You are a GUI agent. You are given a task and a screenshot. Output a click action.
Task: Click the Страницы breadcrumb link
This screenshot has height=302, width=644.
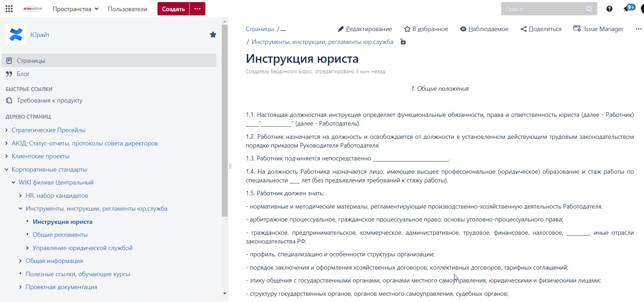tap(260, 29)
